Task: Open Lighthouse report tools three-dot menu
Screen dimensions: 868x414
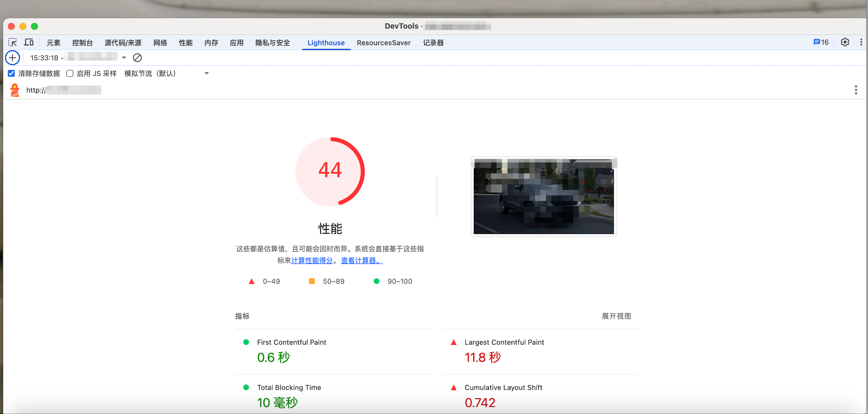Action: click(856, 90)
